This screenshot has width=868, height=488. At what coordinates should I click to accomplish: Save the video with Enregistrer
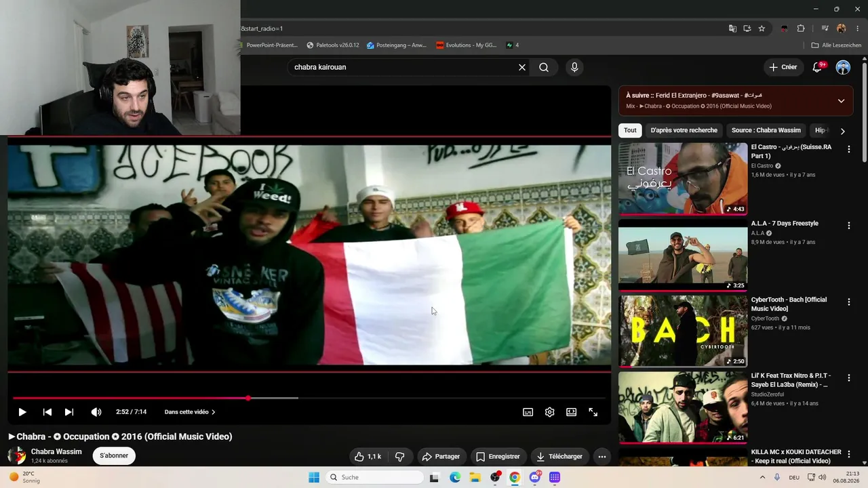pos(498,457)
